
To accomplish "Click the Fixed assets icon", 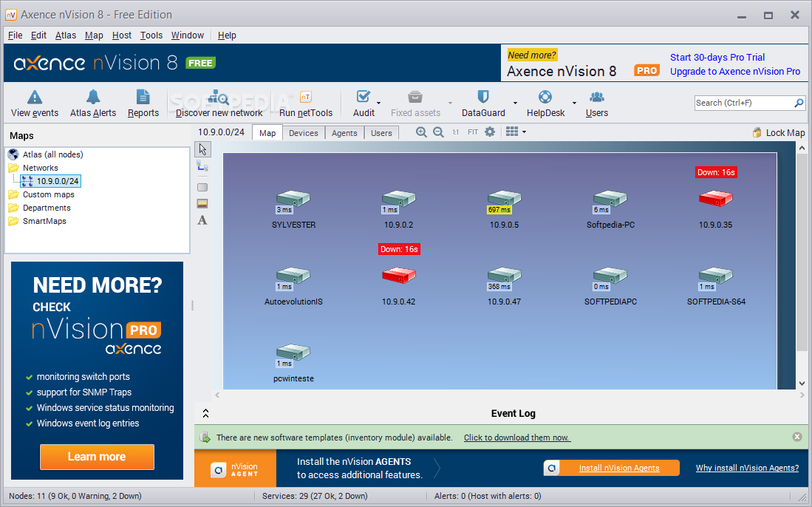I will pyautogui.click(x=415, y=97).
